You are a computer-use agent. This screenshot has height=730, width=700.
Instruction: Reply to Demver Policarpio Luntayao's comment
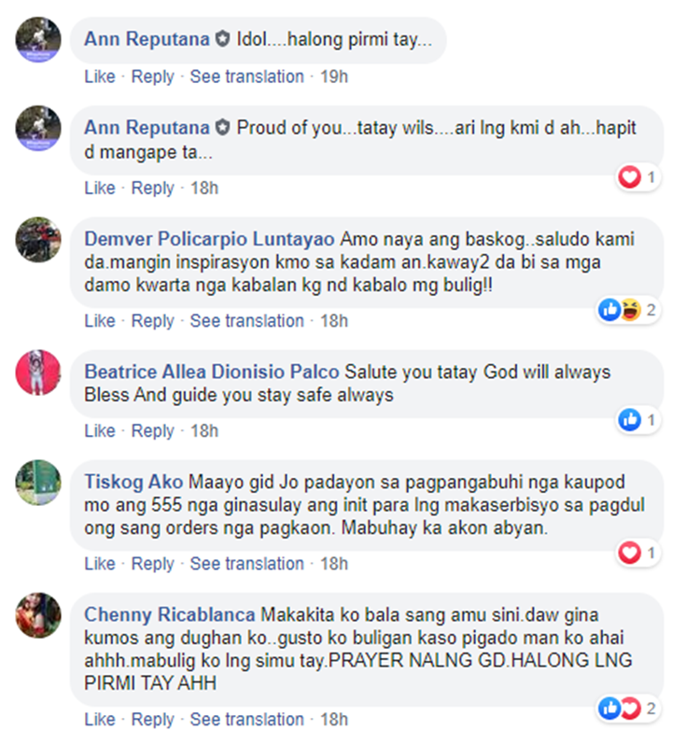(x=153, y=321)
